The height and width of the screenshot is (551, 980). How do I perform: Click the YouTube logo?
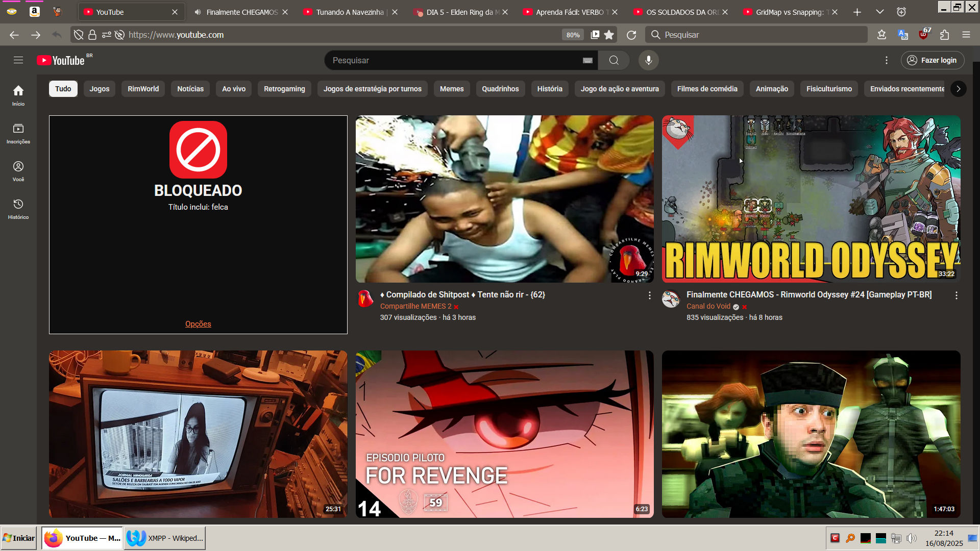point(61,60)
